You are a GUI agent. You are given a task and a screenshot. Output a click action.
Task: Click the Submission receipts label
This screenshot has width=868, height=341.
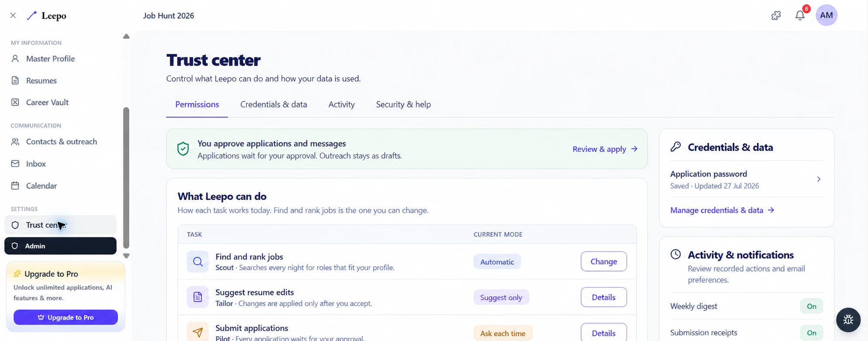pyautogui.click(x=703, y=333)
